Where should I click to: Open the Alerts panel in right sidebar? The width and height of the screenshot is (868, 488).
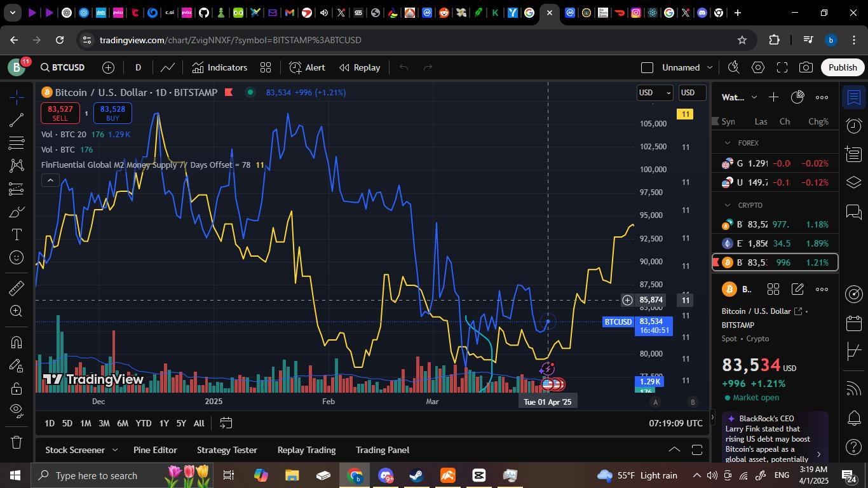coord(854,125)
